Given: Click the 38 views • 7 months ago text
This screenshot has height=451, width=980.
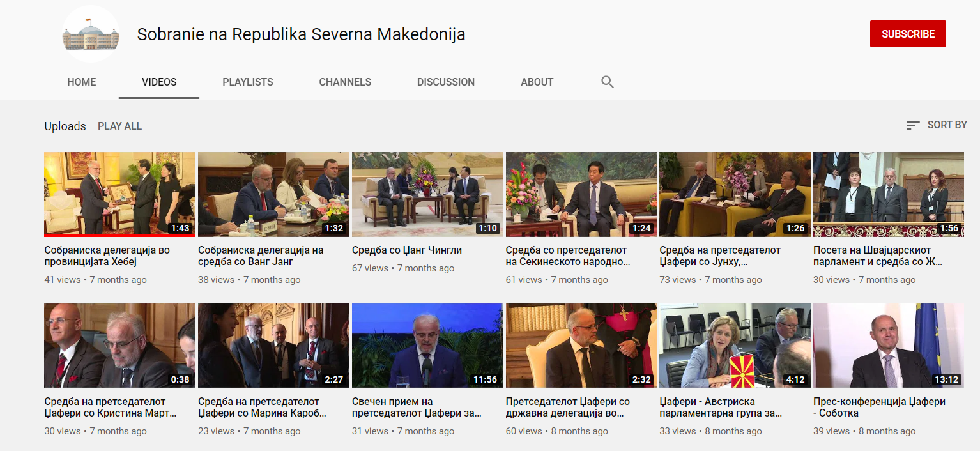Looking at the screenshot, I should pyautogui.click(x=249, y=280).
